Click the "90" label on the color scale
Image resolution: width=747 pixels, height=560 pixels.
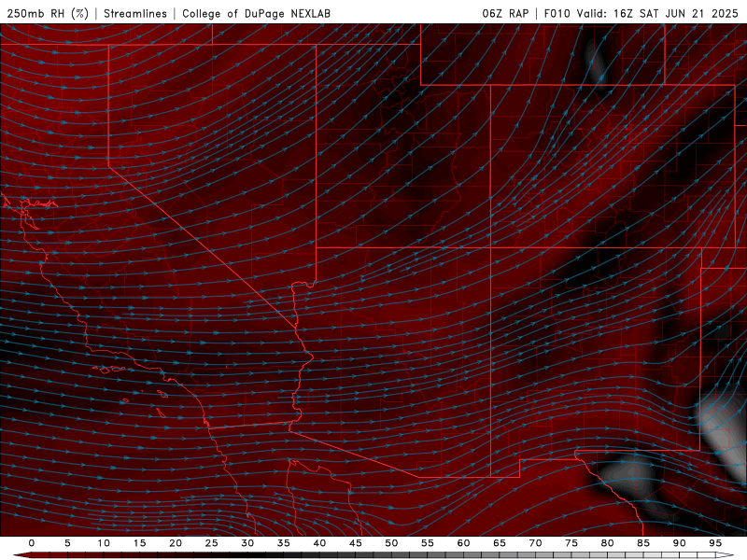(679, 543)
